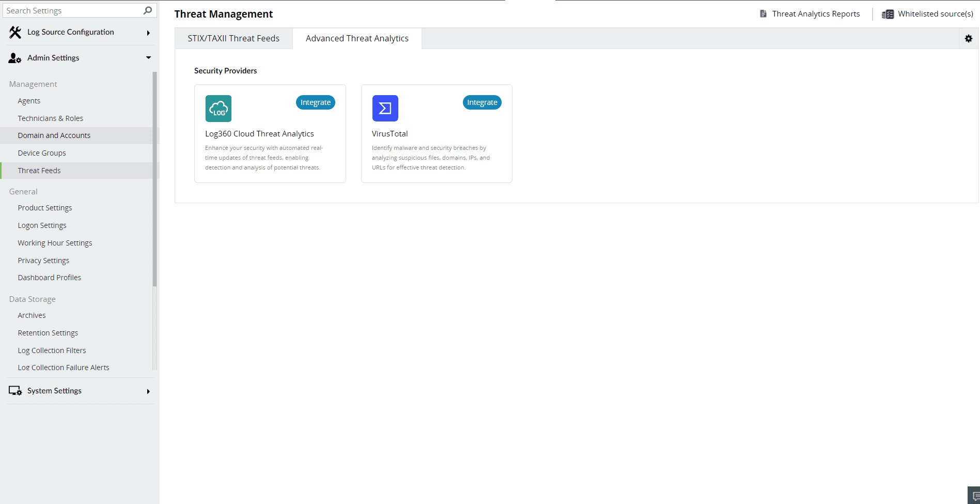980x504 pixels.
Task: Open the feedback chat bubble at bottom right
Action: [x=975, y=497]
